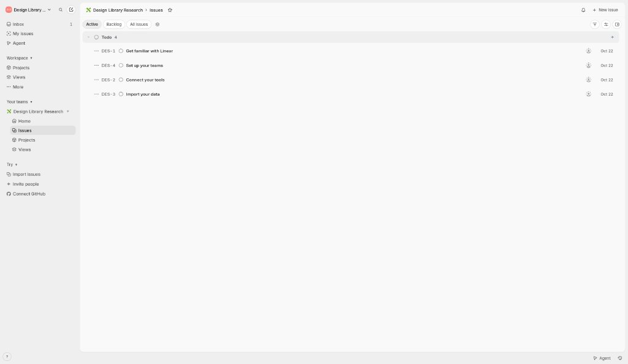The height and width of the screenshot is (364, 628).
Task: Set priority for DES-3 issue
Action: pos(96,94)
